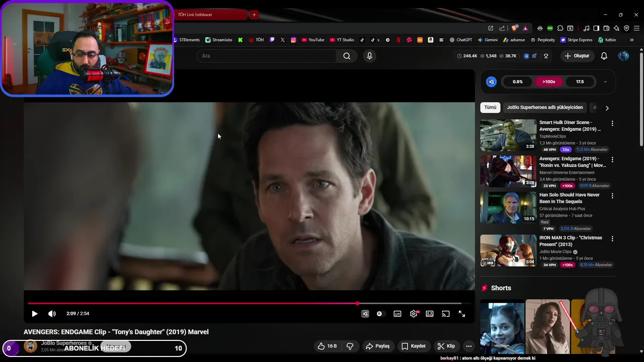Viewport: 644px width, 362px height.
Task: Open the Streamlabs bookmark
Action: (219, 40)
